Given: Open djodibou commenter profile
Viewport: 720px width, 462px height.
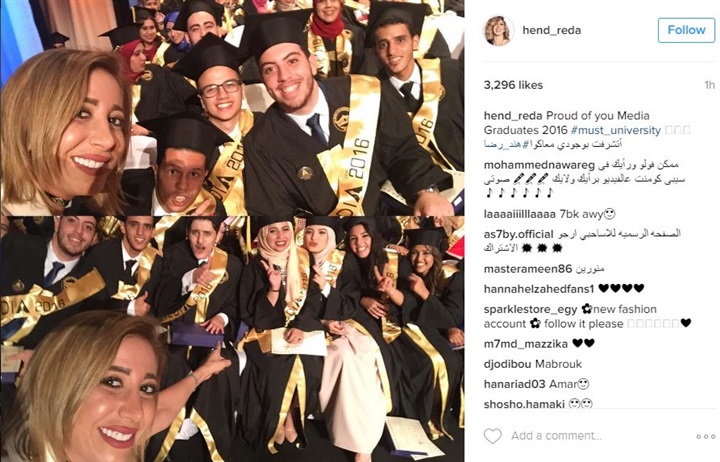Looking at the screenshot, I should [x=507, y=364].
